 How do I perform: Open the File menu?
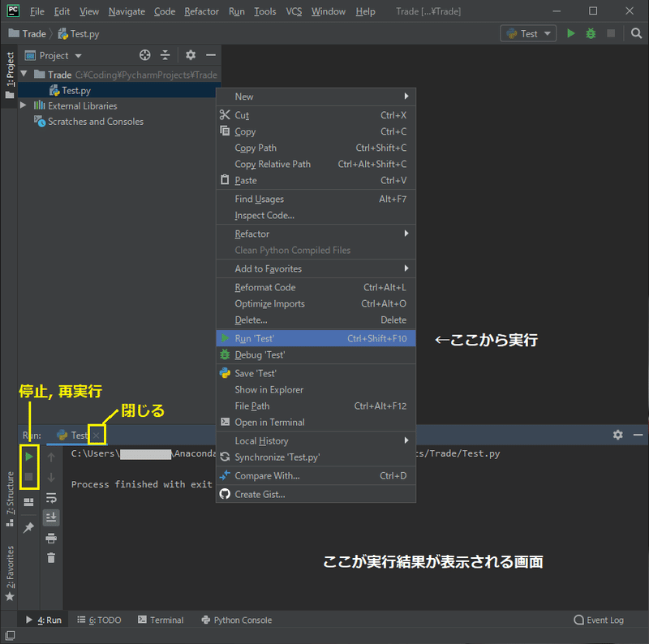pyautogui.click(x=37, y=11)
